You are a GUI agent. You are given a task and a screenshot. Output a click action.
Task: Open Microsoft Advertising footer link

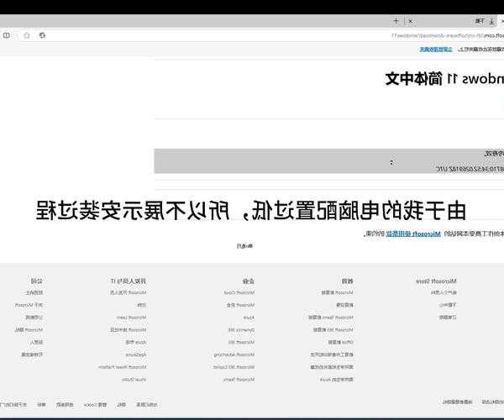coord(239,354)
